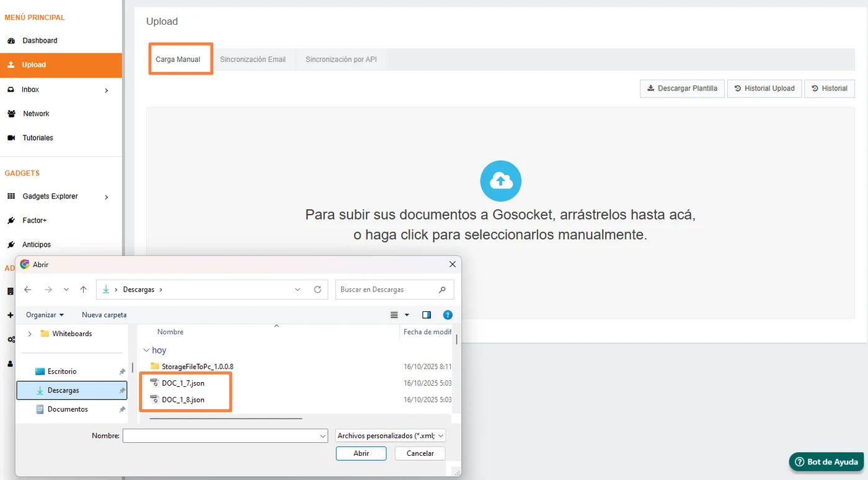Open the Nombre filename dropdown arrow
This screenshot has height=480, width=868.
(322, 437)
